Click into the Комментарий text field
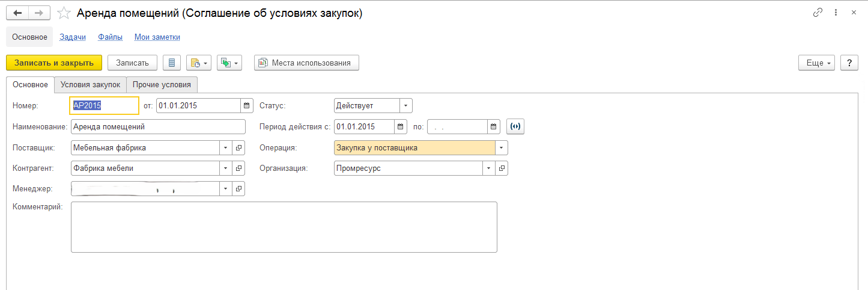Screen dimensions: 868x290 pyautogui.click(x=284, y=227)
